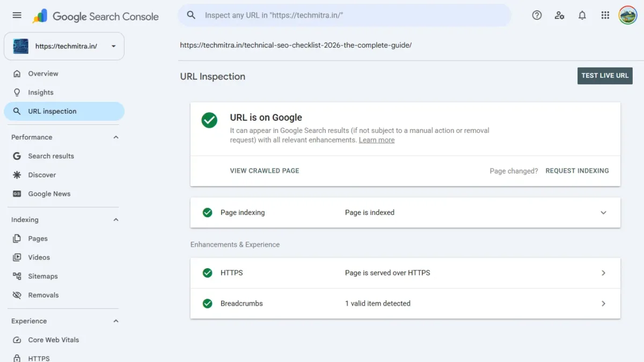Open the hamburger main menu
Image resolution: width=644 pixels, height=362 pixels.
(x=17, y=16)
